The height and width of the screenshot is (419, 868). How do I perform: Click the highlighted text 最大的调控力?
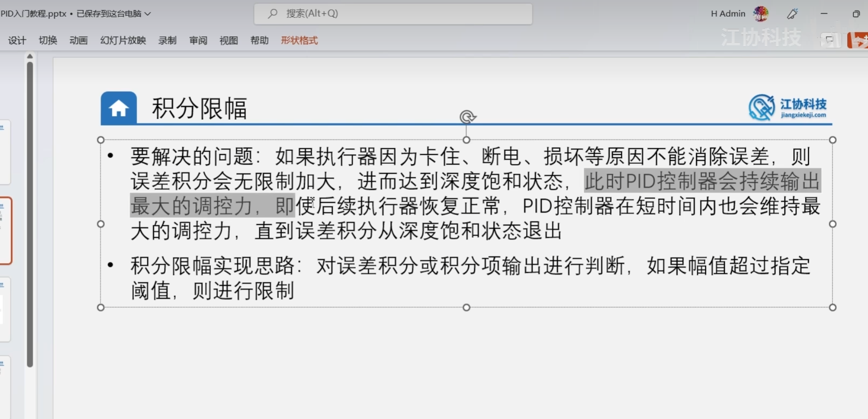point(192,206)
